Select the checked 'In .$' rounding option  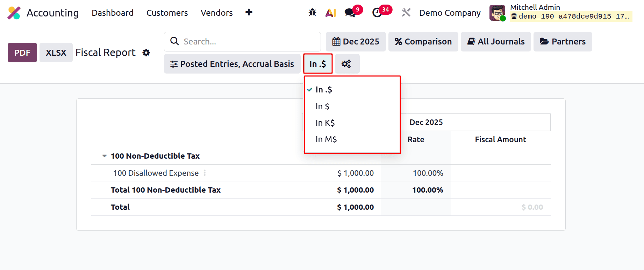[x=352, y=90]
